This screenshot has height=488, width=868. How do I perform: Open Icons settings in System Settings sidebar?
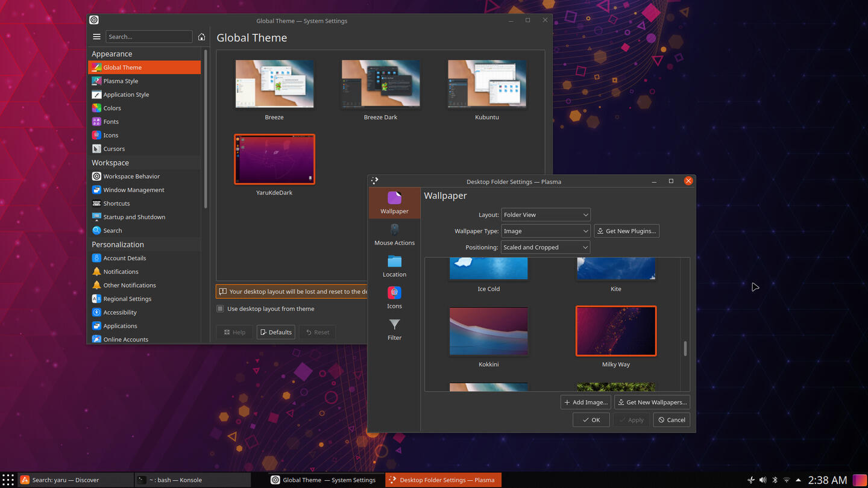(x=144, y=135)
